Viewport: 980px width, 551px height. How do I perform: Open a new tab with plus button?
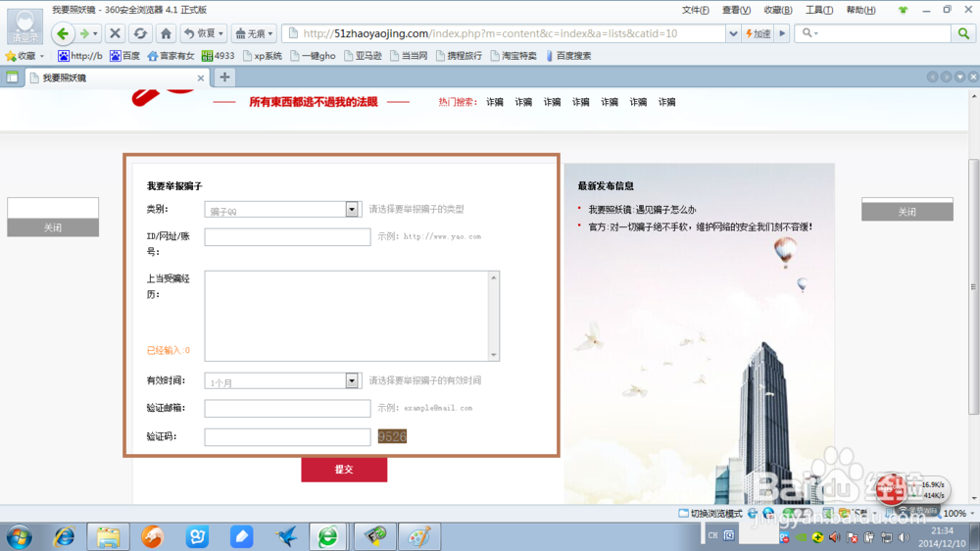(224, 77)
